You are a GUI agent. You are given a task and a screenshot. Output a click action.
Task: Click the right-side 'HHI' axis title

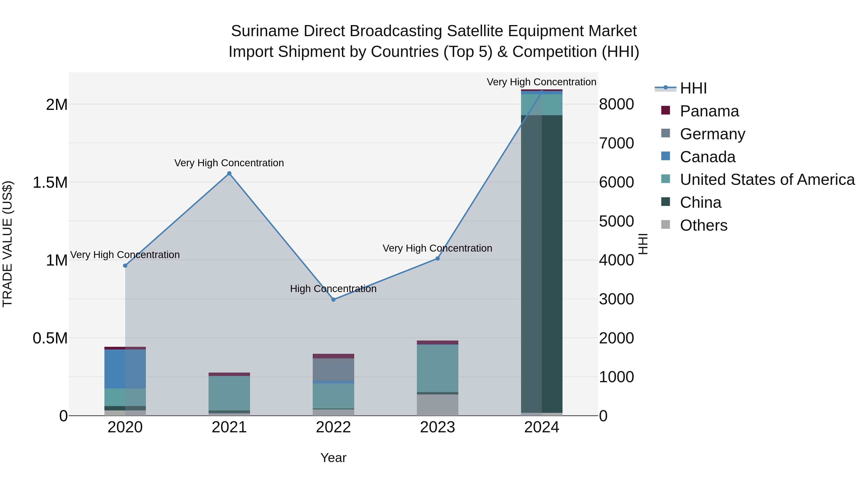point(643,244)
